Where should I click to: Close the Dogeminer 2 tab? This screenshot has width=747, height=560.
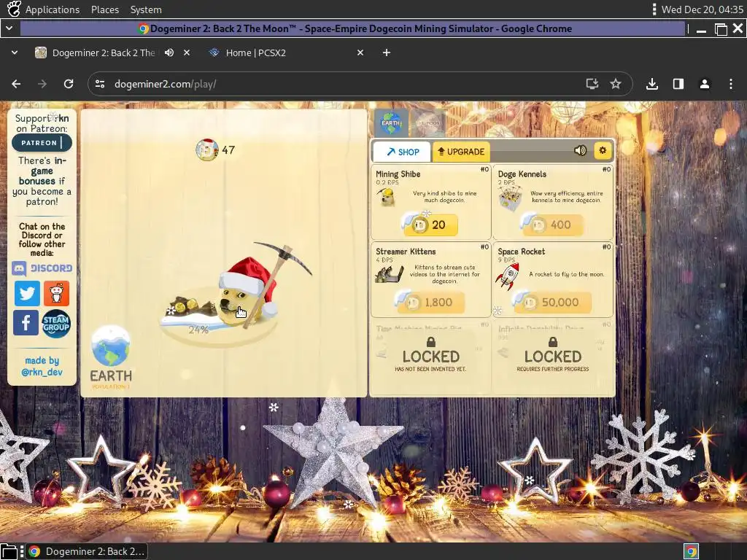[187, 52]
